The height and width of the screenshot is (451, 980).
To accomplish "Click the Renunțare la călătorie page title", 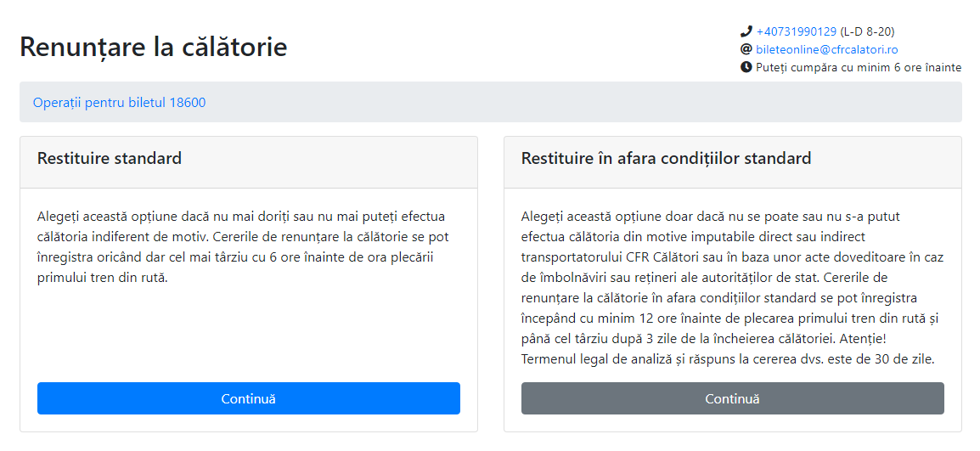I will (154, 48).
